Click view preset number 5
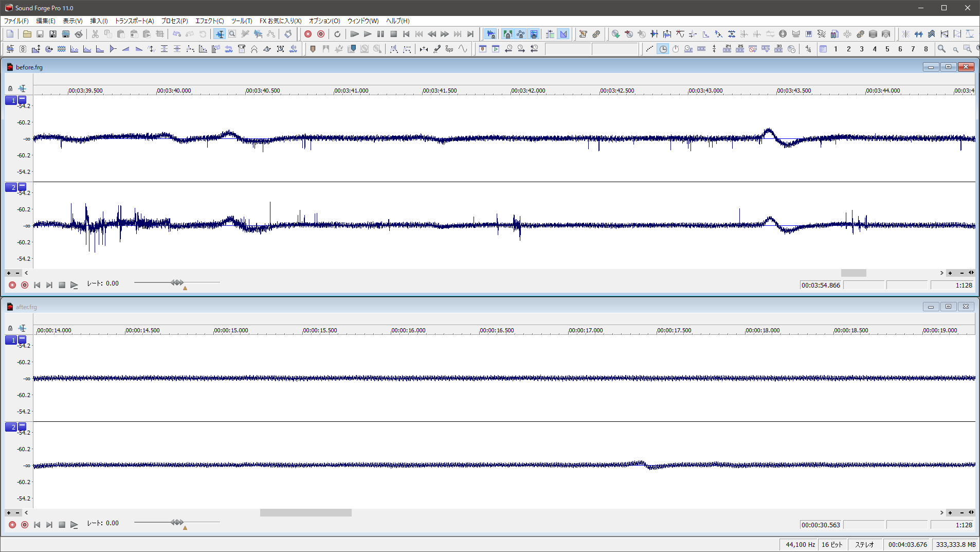Image resolution: width=980 pixels, height=552 pixels. (x=887, y=49)
